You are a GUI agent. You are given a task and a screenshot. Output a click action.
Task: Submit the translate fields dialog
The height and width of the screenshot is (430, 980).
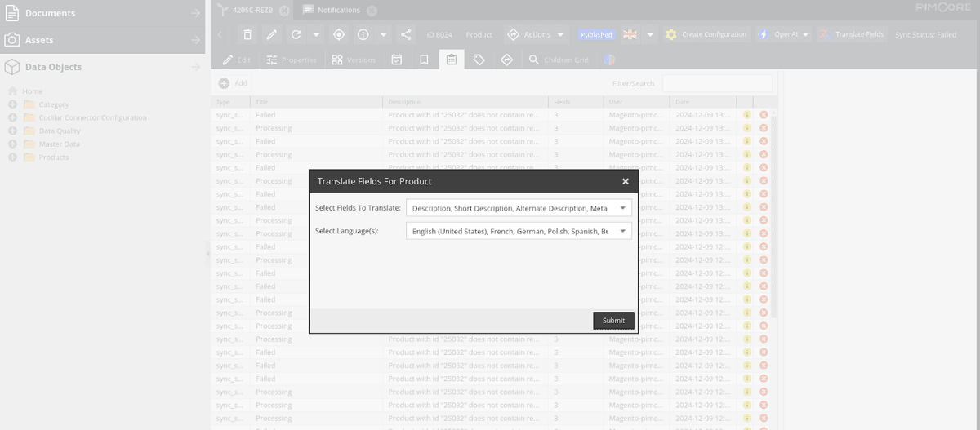tap(613, 321)
